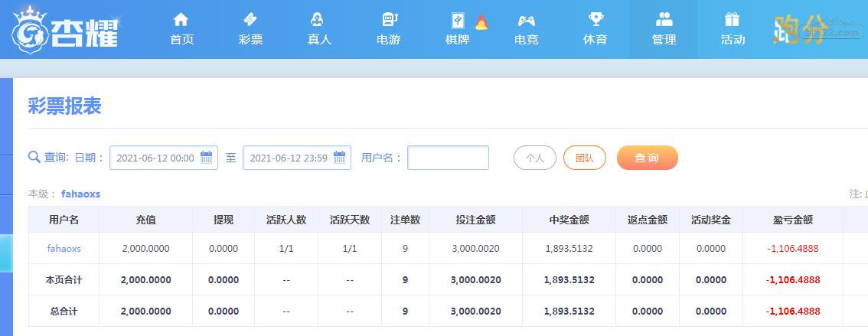Switch report to 团队 mode
This screenshot has width=868, height=336.
tap(585, 158)
